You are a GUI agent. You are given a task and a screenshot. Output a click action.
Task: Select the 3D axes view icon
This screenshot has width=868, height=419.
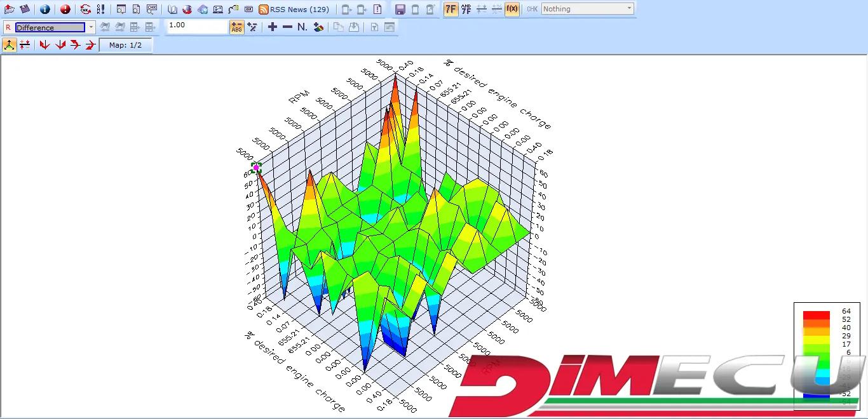click(10, 45)
